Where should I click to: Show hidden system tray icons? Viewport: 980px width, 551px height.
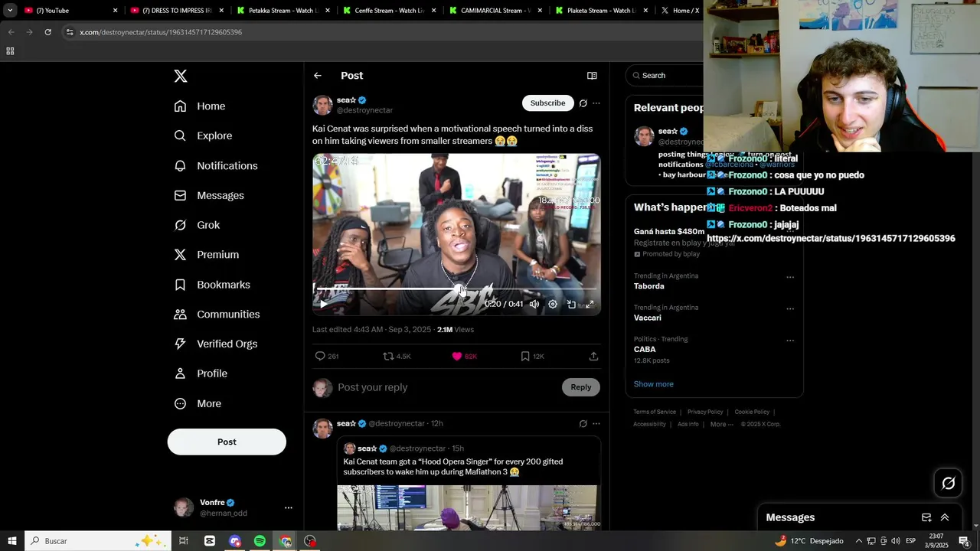pos(858,541)
